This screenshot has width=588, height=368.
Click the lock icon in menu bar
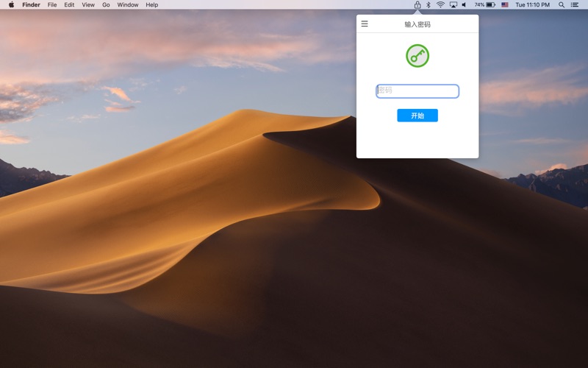tap(417, 5)
